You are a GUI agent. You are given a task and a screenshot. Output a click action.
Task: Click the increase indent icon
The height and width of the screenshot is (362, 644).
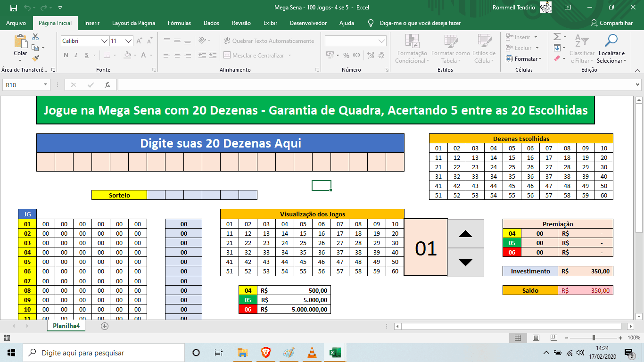click(214, 55)
